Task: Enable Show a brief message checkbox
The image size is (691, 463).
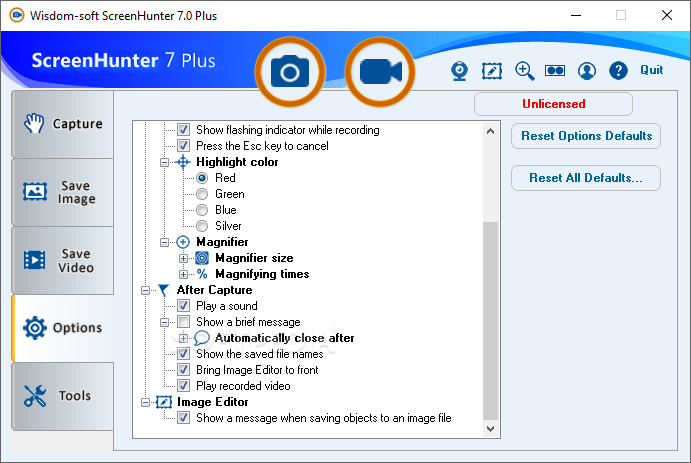Action: coord(183,322)
